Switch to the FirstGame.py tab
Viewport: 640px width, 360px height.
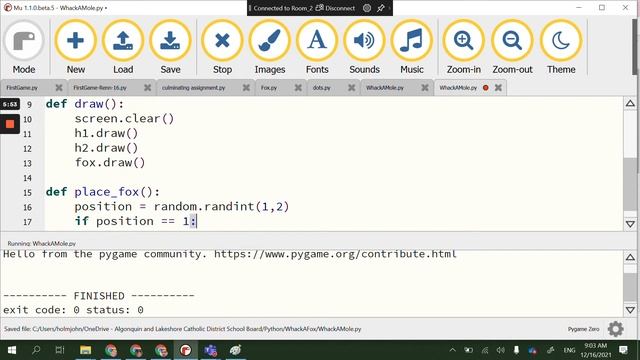(x=22, y=88)
